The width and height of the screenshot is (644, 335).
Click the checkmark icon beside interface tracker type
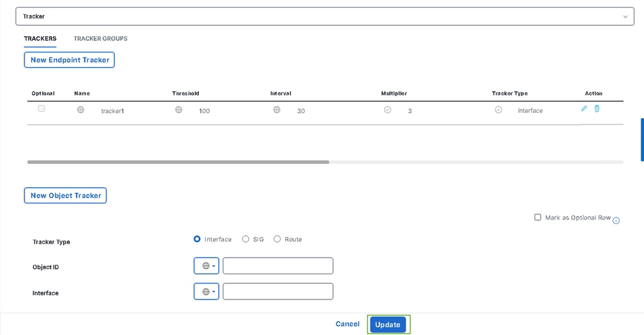498,110
